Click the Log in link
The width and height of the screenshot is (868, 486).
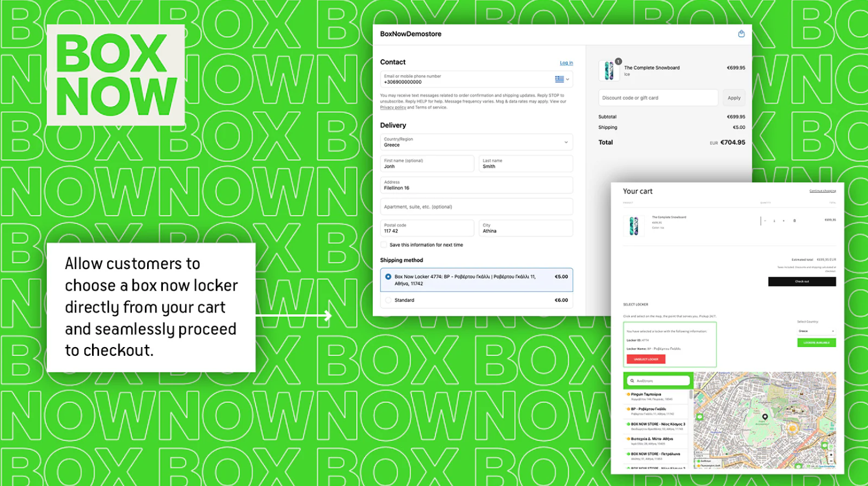pos(566,63)
